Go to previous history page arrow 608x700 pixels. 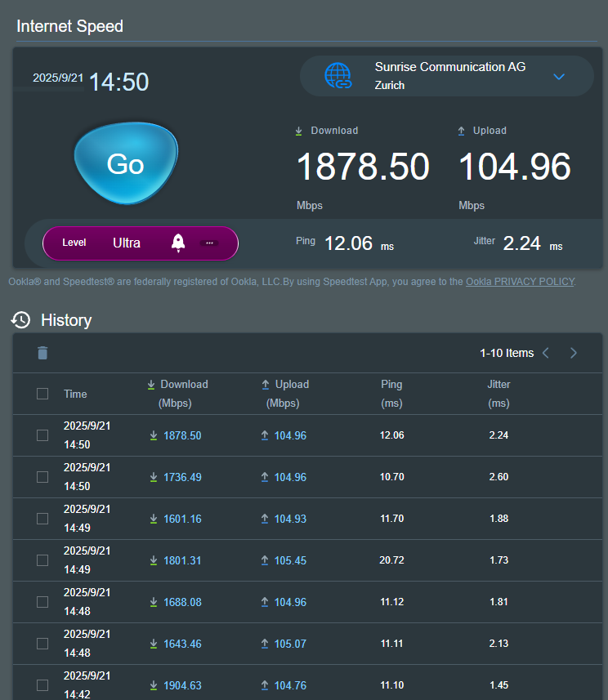pyautogui.click(x=546, y=353)
